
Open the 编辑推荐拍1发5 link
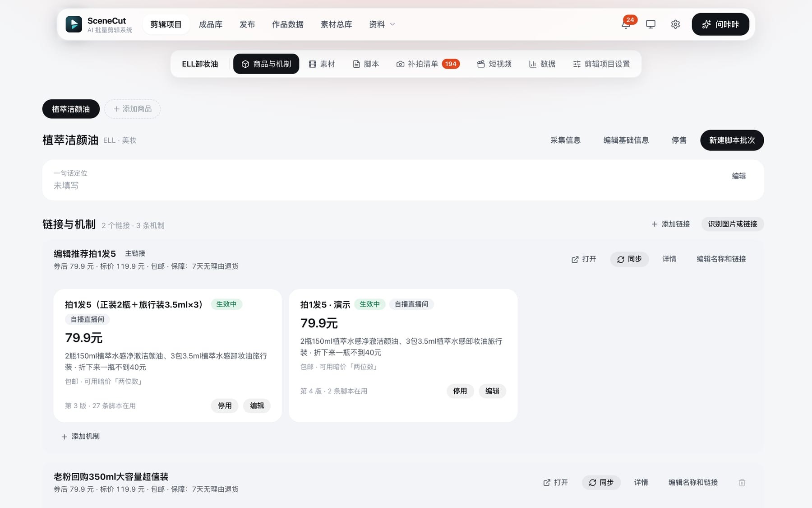(x=584, y=259)
